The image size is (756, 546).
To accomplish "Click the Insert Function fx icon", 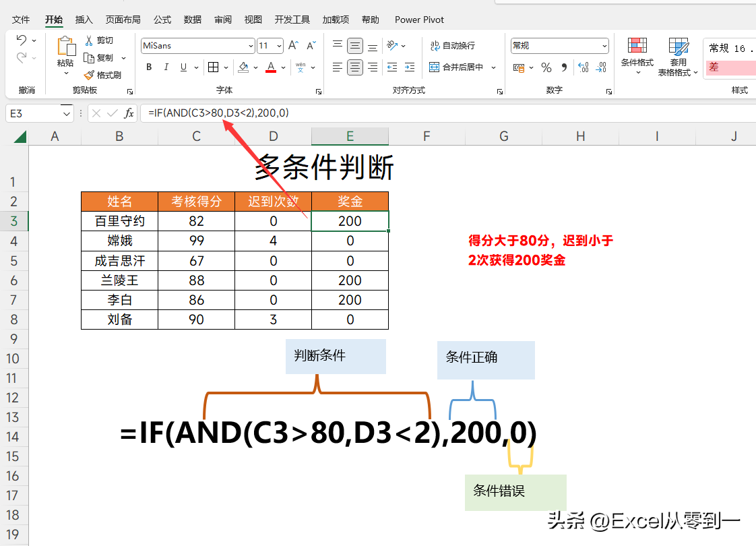I will pos(129,113).
